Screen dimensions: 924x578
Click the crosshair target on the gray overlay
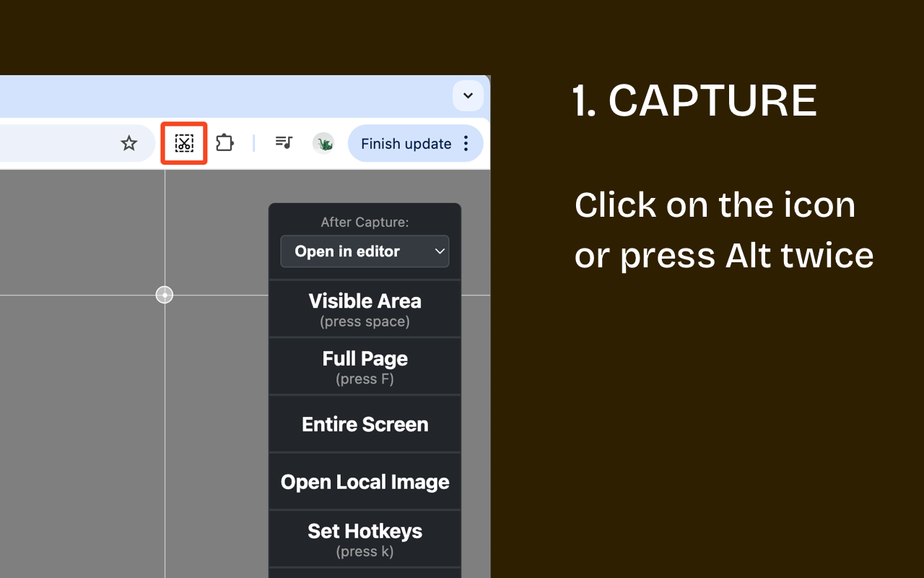165,294
